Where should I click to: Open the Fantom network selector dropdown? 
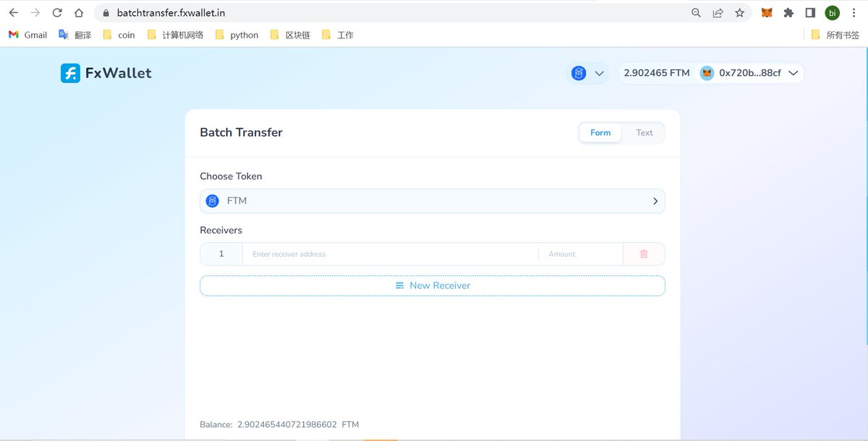tap(587, 73)
